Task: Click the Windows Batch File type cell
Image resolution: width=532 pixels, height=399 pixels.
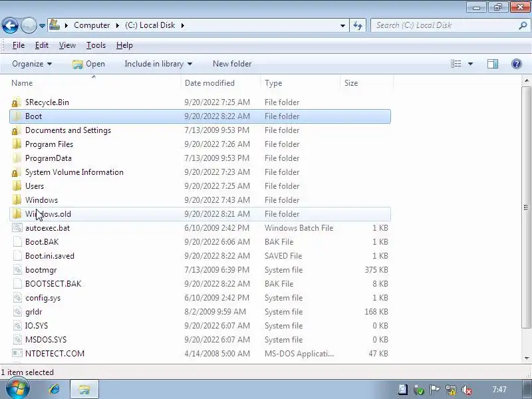Action: (x=299, y=228)
